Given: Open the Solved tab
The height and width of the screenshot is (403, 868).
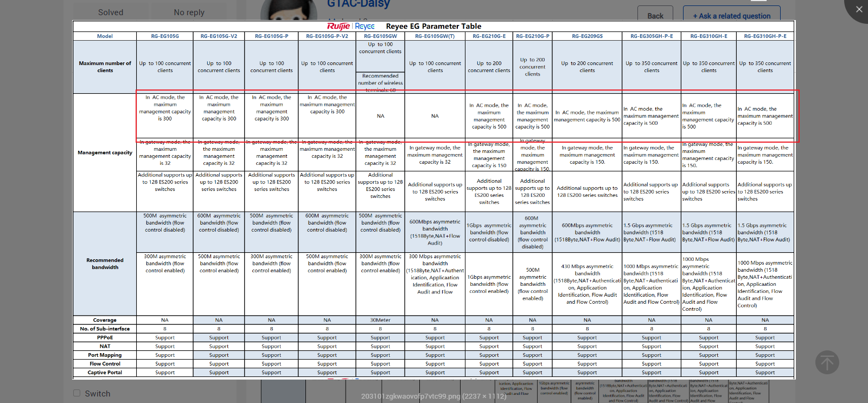Looking at the screenshot, I should [111, 12].
